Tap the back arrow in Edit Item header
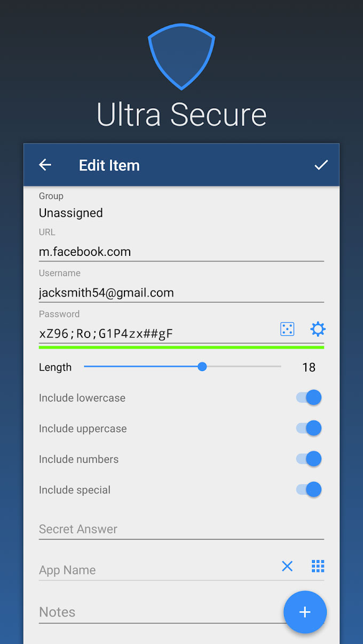363x644 pixels. [x=45, y=165]
